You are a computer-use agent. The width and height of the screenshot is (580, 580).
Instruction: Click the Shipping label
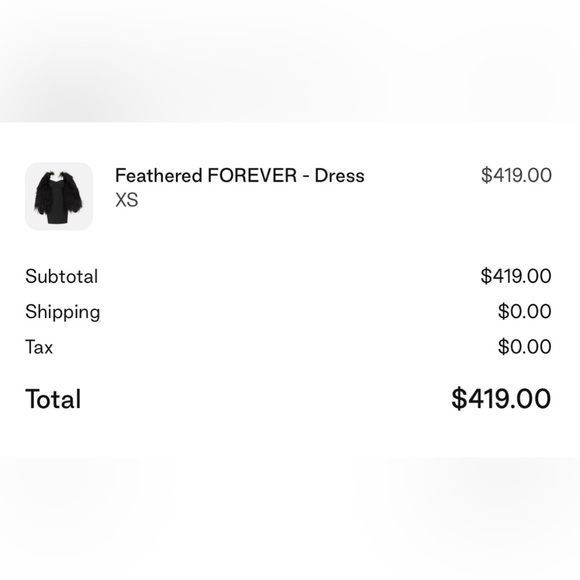tap(63, 312)
